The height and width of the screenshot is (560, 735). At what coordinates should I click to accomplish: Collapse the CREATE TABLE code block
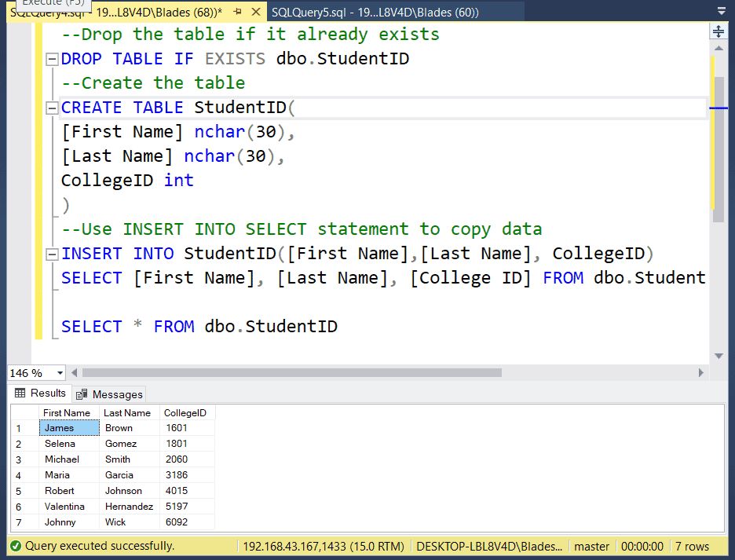coord(50,107)
